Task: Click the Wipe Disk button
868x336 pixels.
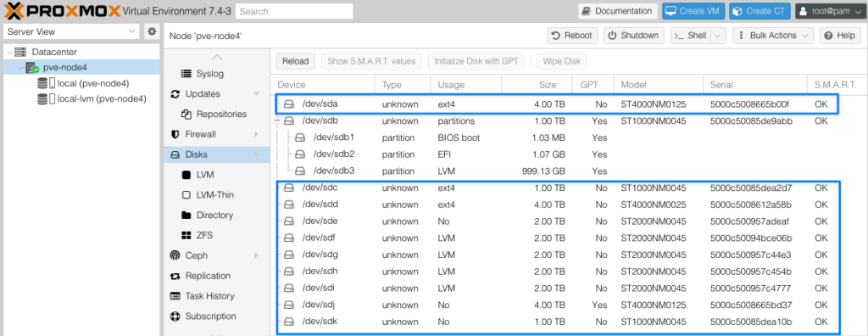Action: (x=562, y=61)
